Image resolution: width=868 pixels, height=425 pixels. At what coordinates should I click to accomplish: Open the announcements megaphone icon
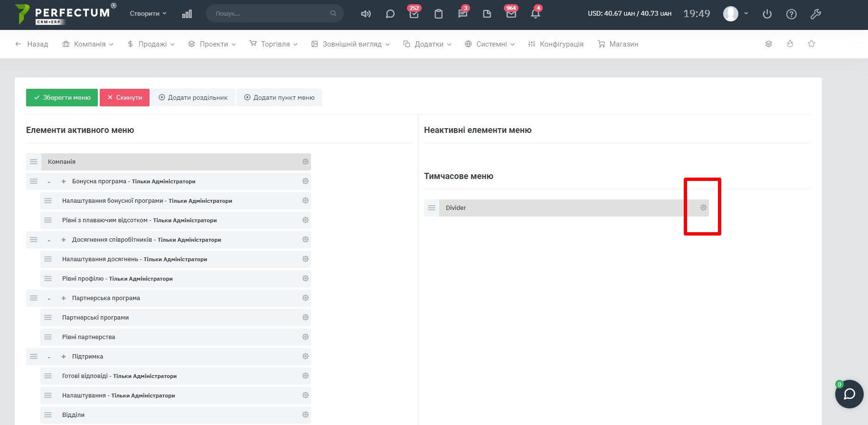366,14
